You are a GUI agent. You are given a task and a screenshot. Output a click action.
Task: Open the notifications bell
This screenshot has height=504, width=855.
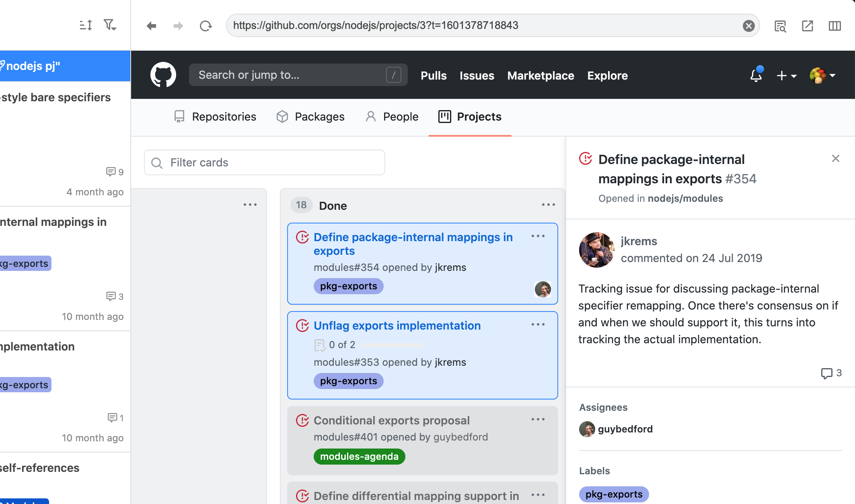[756, 75]
